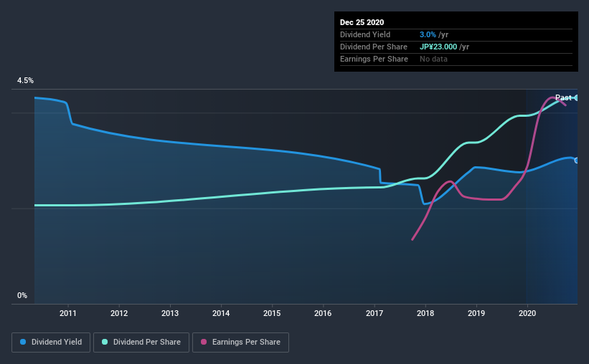Click Dividend Per Share row label in tooltip
Screen dimensions: 589x364
click(373, 47)
